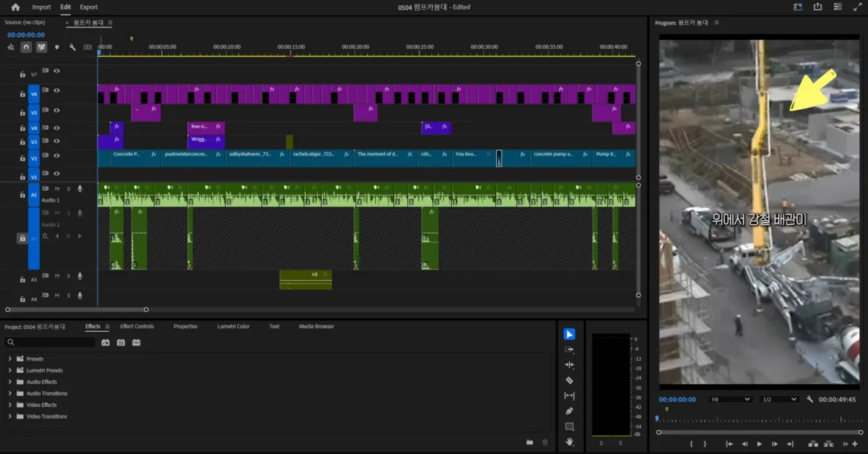
Task: Filter by Accelerated Effects icon
Action: [x=106, y=342]
